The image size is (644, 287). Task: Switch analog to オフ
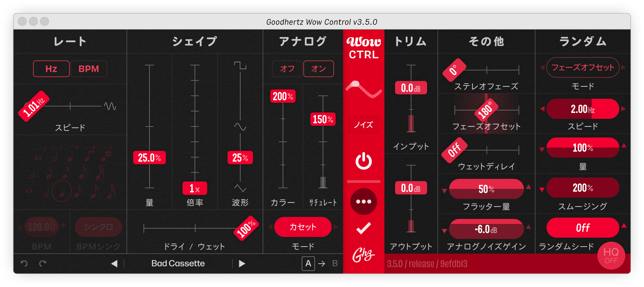(287, 69)
